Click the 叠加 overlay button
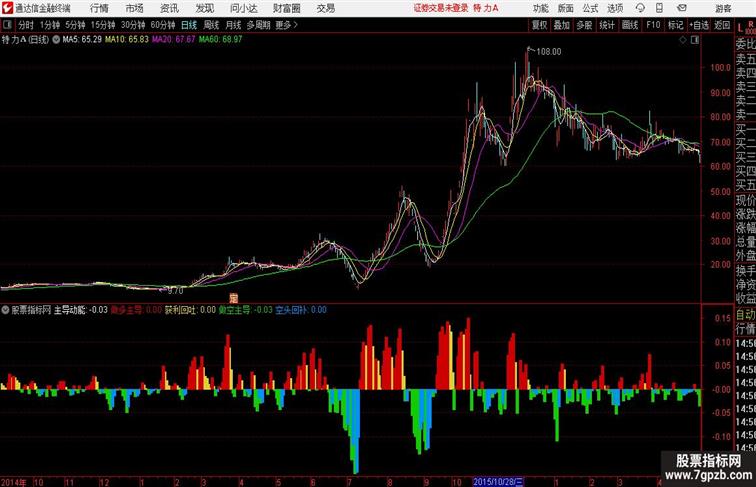The image size is (756, 487). point(562,25)
